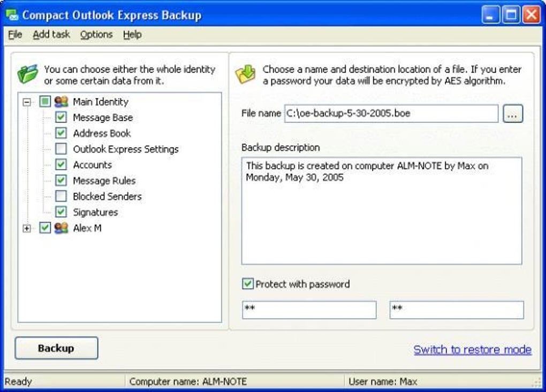Image resolution: width=546 pixels, height=392 pixels.
Task: Expand the Alex M tree node
Action: [27, 228]
